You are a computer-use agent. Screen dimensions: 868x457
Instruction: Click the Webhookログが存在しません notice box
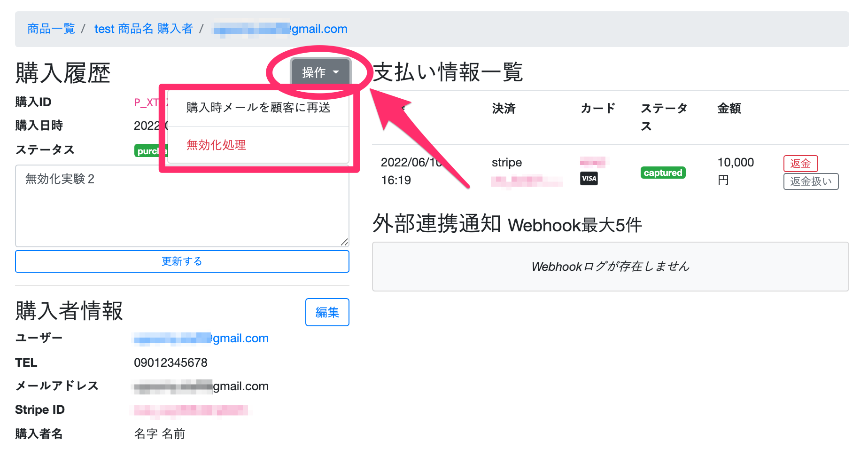click(610, 267)
